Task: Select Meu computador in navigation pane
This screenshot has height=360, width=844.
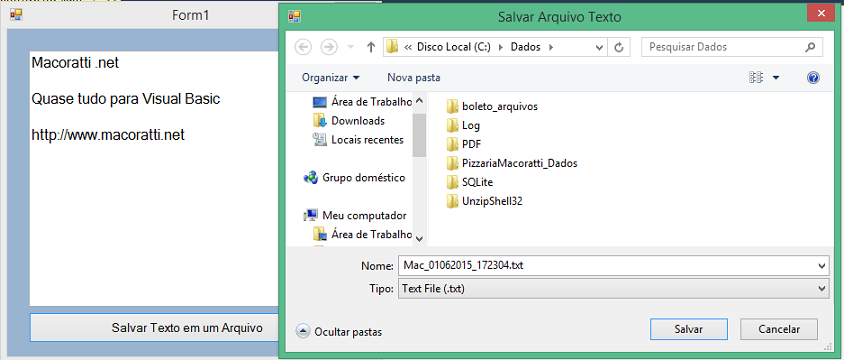Action: pyautogui.click(x=355, y=216)
